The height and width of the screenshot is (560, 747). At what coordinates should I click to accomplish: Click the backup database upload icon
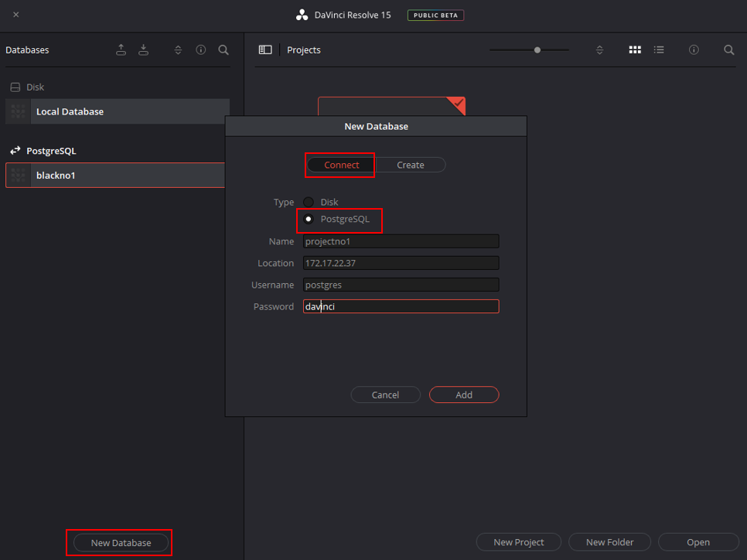coord(121,50)
